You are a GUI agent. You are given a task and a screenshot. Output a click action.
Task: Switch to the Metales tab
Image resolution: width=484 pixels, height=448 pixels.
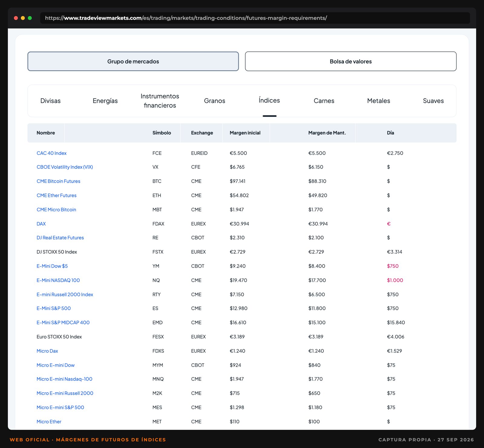click(x=379, y=101)
